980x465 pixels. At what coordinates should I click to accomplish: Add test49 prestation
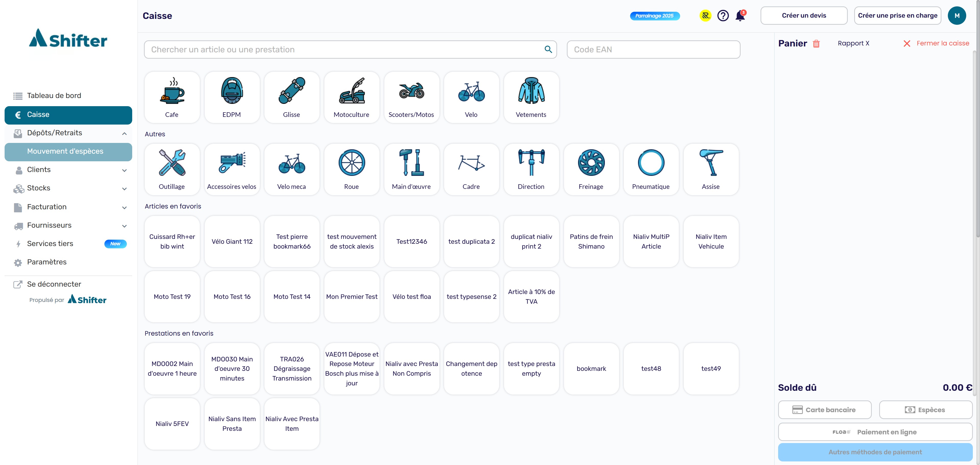point(711,369)
